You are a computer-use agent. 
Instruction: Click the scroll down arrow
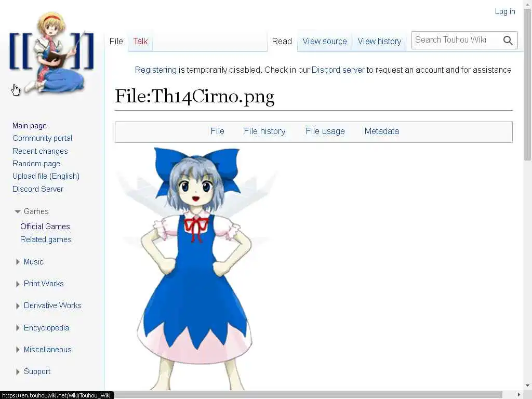click(527, 385)
